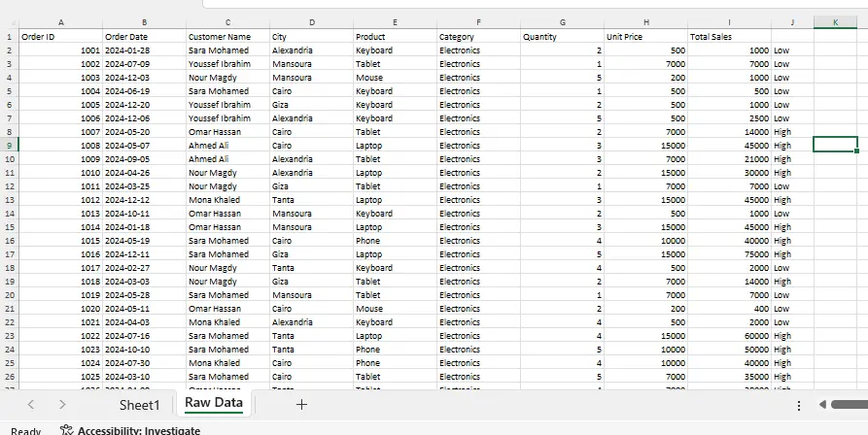
Task: Select column B header
Action: (145, 22)
